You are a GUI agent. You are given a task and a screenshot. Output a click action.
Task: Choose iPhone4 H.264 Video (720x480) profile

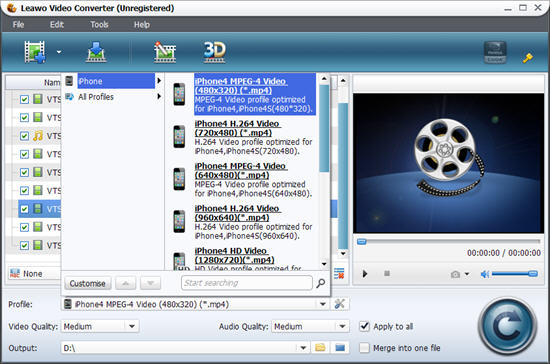(254, 137)
